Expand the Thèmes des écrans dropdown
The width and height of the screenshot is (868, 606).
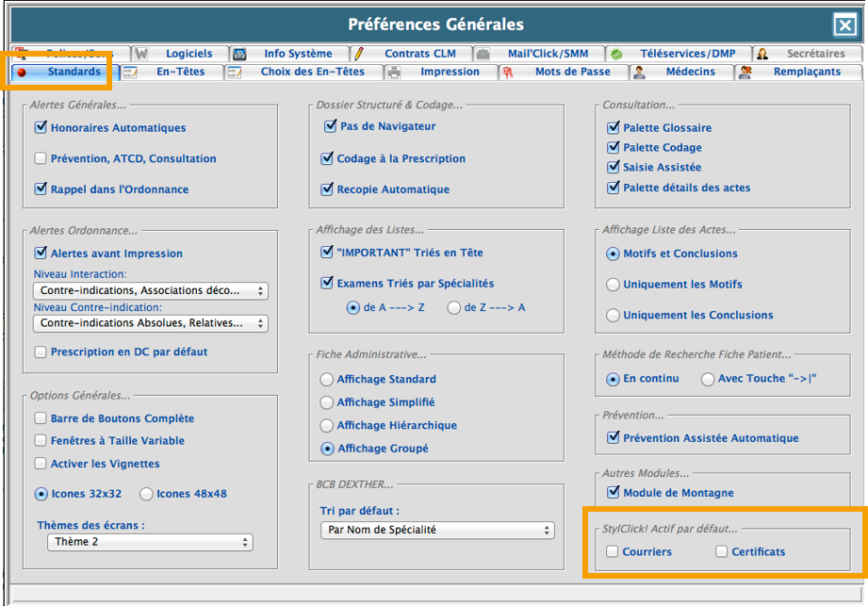point(150,542)
